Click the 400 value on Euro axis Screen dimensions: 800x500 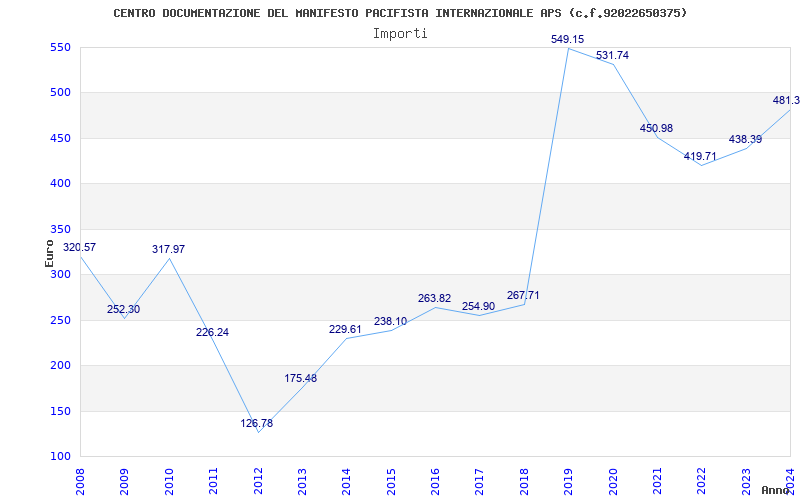(x=60, y=184)
